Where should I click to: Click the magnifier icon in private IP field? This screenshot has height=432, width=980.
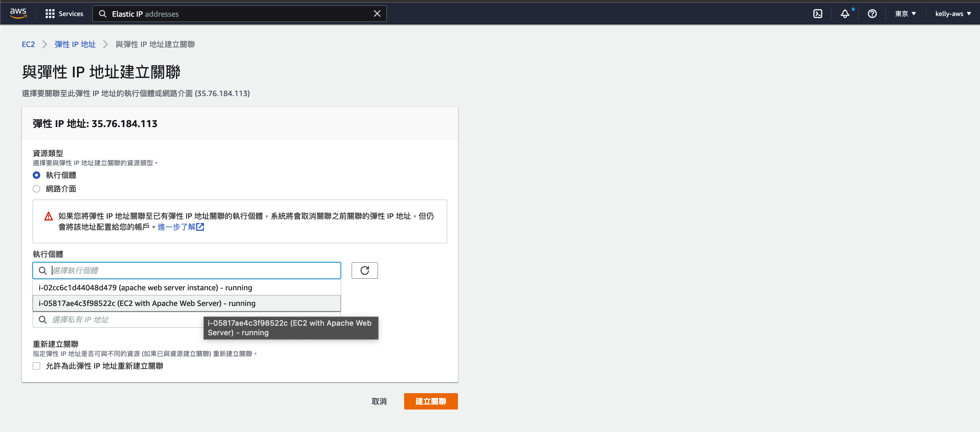point(43,320)
